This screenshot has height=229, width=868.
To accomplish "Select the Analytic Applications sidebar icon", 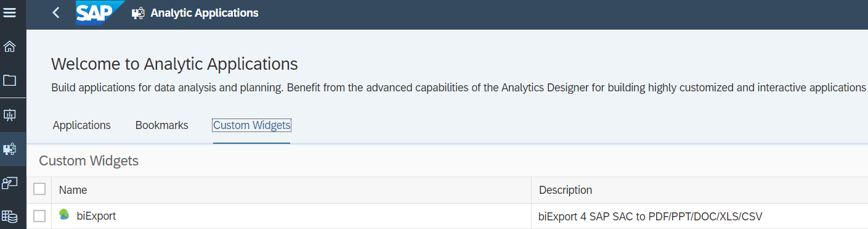I will pyautogui.click(x=10, y=149).
